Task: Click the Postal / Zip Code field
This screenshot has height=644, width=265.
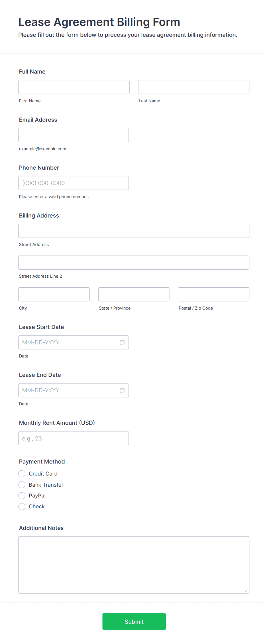Action: (213, 294)
